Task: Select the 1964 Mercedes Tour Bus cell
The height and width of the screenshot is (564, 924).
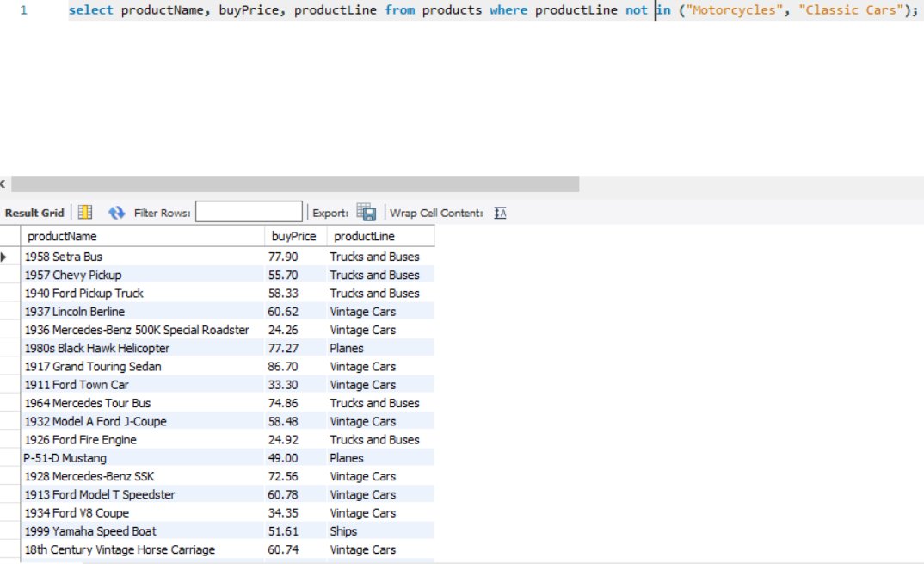Action: coord(143,403)
